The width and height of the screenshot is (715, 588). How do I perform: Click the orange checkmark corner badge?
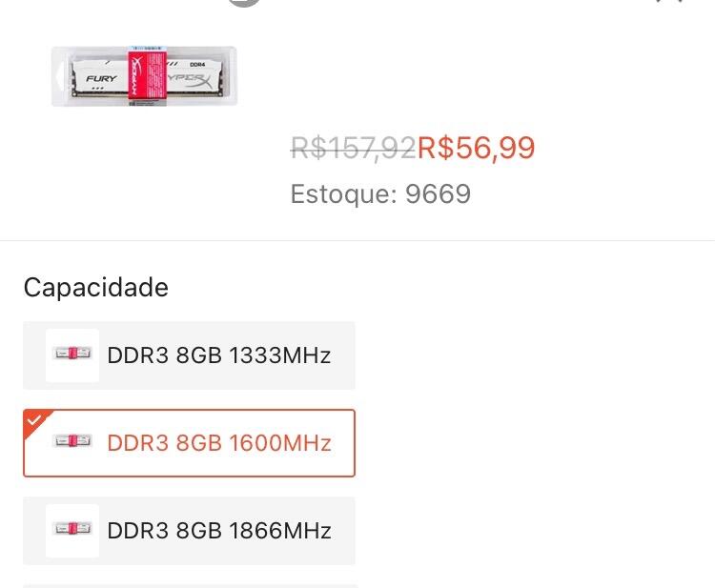[34, 420]
